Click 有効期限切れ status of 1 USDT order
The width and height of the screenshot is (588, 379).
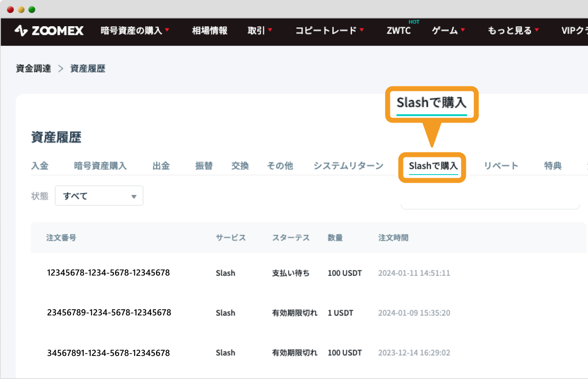tap(295, 313)
